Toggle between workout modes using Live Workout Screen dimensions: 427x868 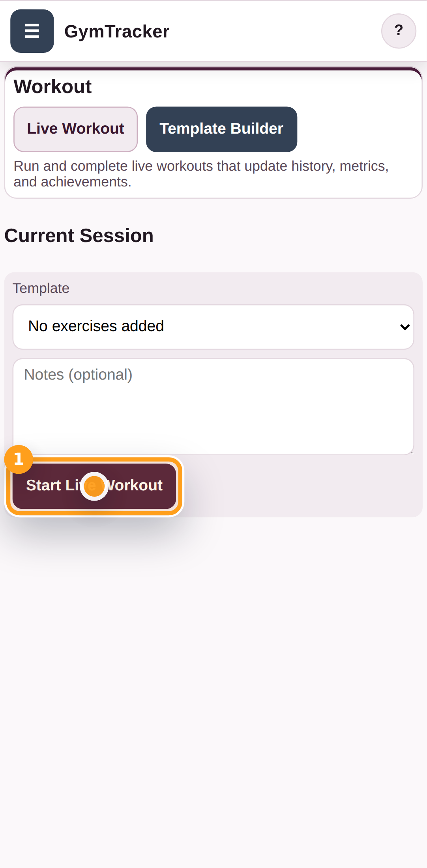click(75, 129)
